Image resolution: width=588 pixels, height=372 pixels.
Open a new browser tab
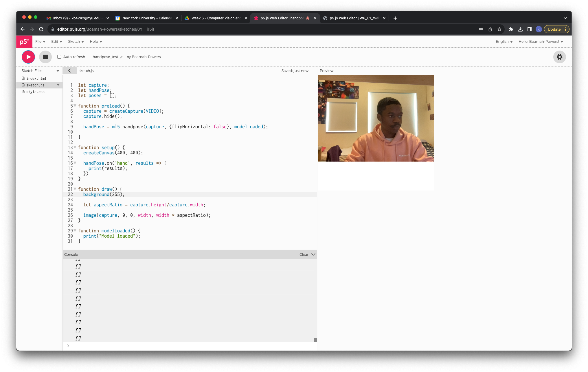pyautogui.click(x=395, y=18)
